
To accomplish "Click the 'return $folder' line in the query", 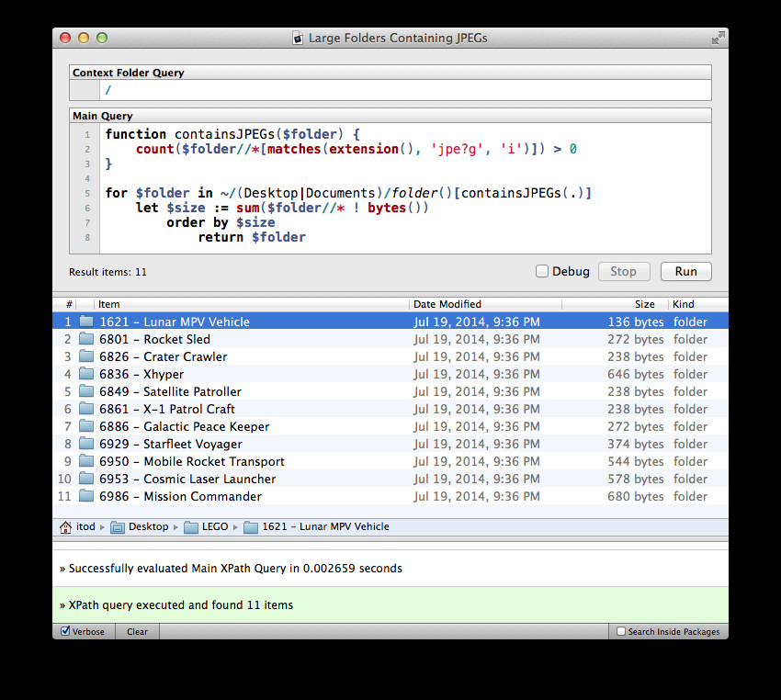I will click(x=252, y=237).
